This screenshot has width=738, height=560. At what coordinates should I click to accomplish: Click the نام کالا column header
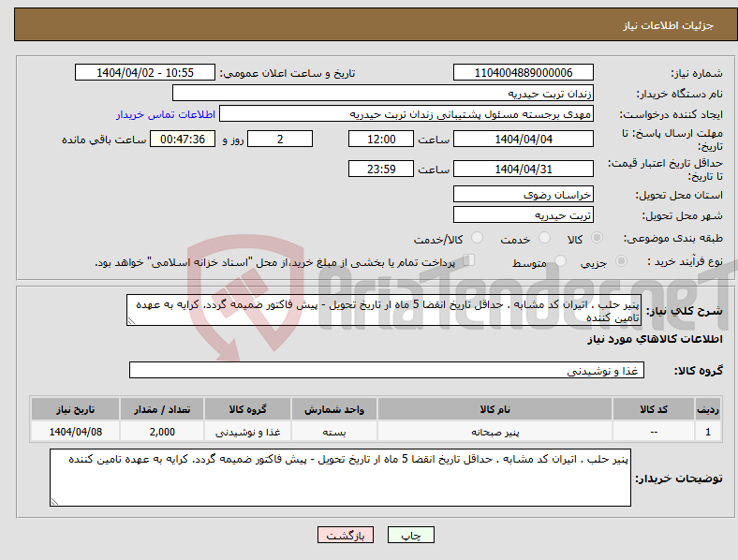coord(494,409)
